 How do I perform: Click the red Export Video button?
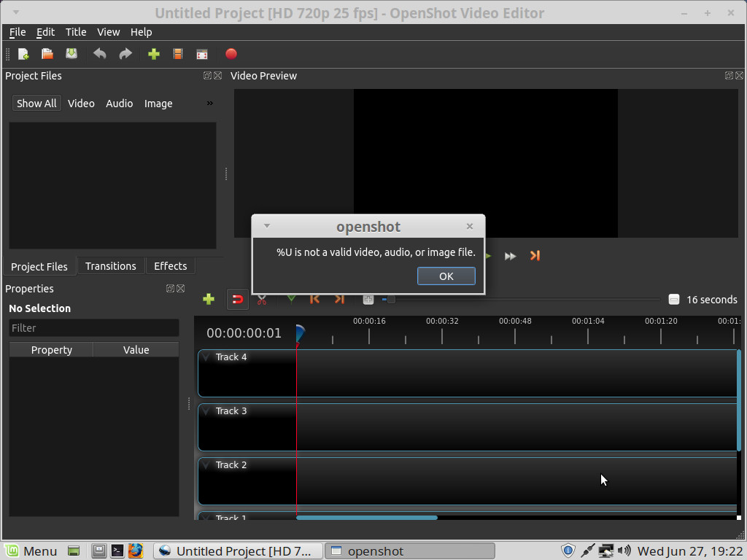(231, 54)
